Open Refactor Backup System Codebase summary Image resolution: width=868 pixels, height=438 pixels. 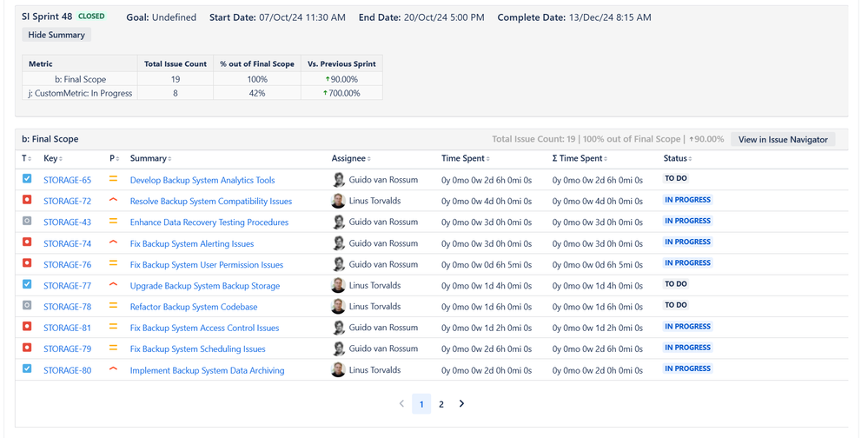tap(194, 307)
